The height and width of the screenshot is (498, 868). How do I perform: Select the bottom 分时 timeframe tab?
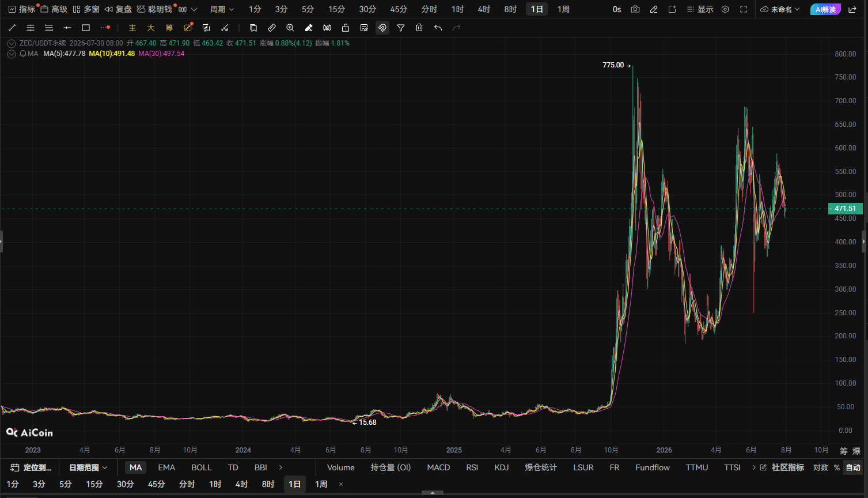point(187,484)
